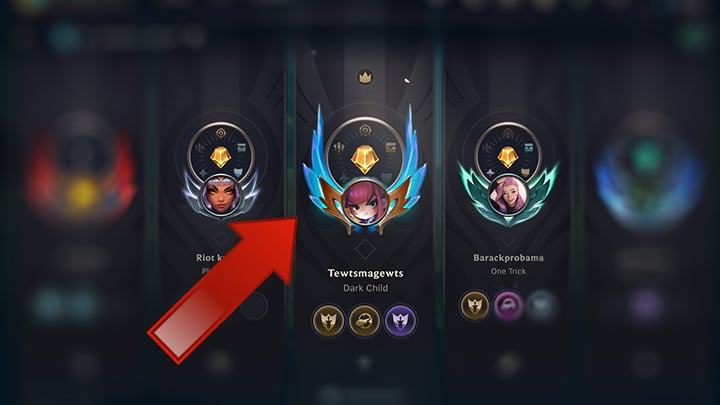Click the One Trick title text

(508, 271)
